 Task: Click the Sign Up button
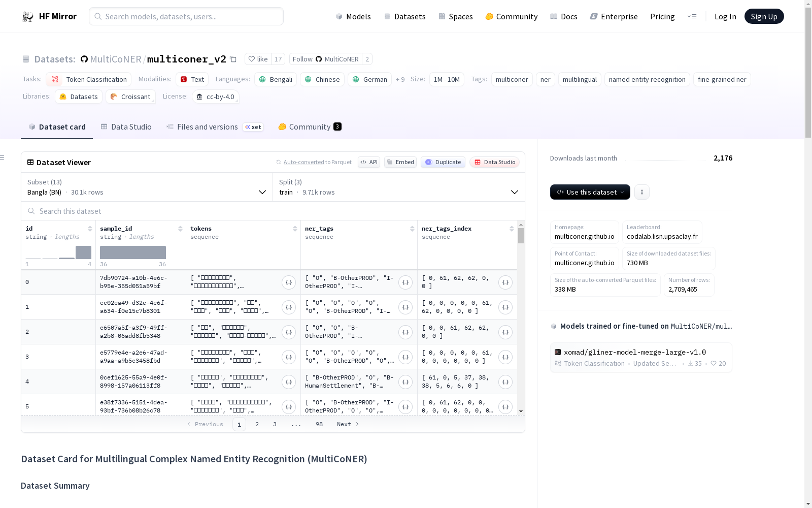point(764,16)
